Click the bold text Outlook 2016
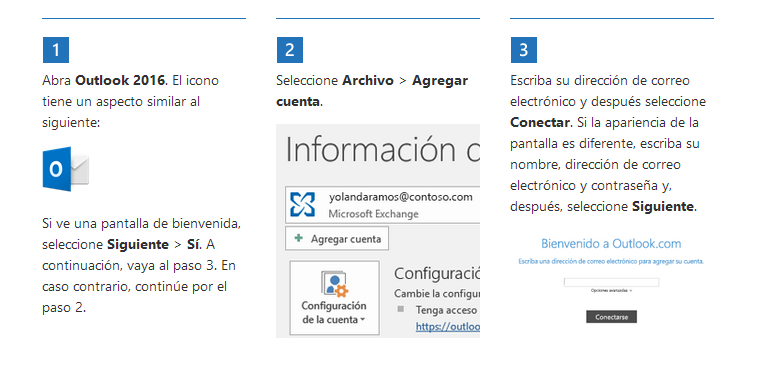The height and width of the screenshot is (372, 757). point(120,80)
